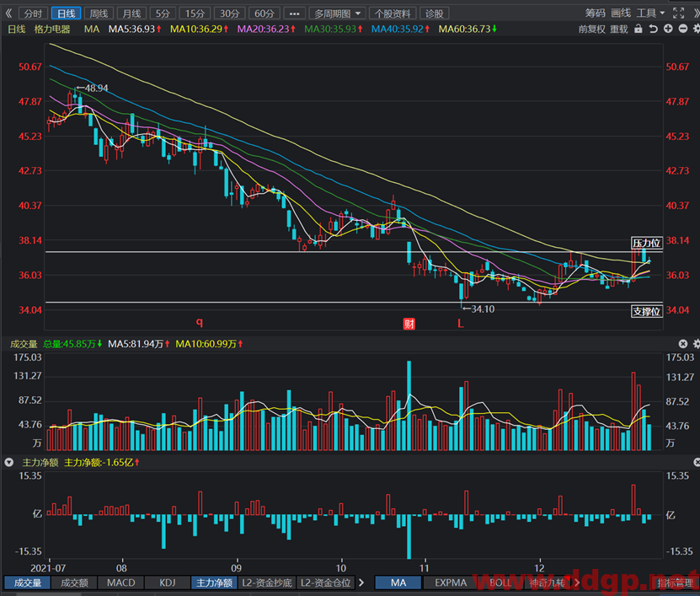Click volume MA10:60.99万 legend

point(209,344)
